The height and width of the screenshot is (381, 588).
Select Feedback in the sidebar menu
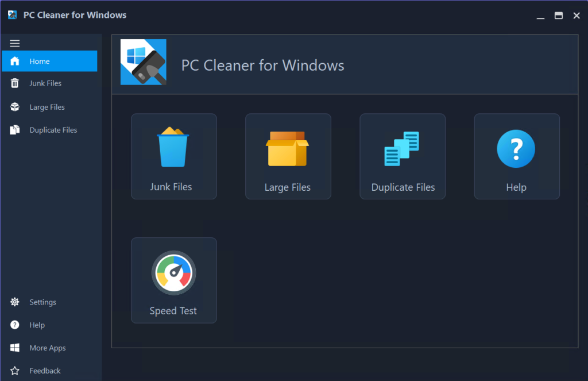coord(46,370)
